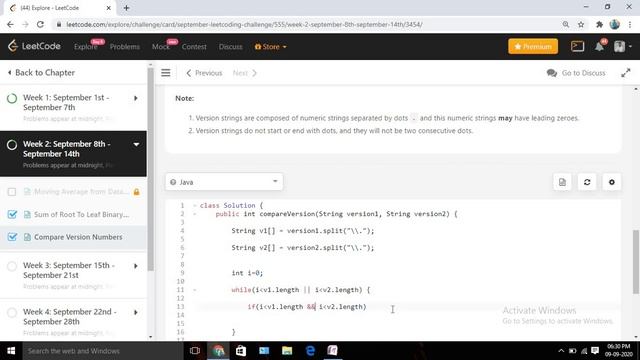Screen dimensions: 640x360
Task: Open the hamburger menu icon above the problem
Action: [166, 73]
